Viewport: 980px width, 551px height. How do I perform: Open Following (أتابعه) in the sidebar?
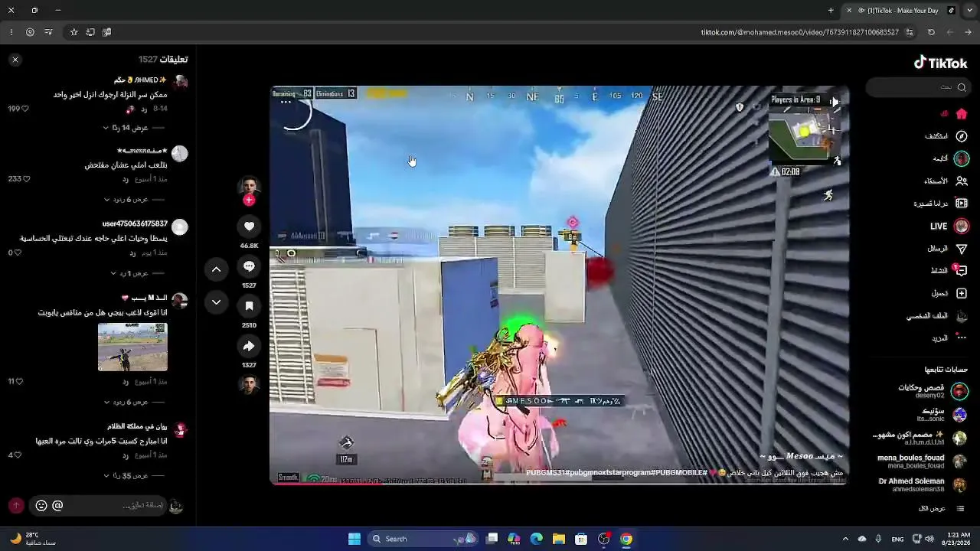[962, 158]
